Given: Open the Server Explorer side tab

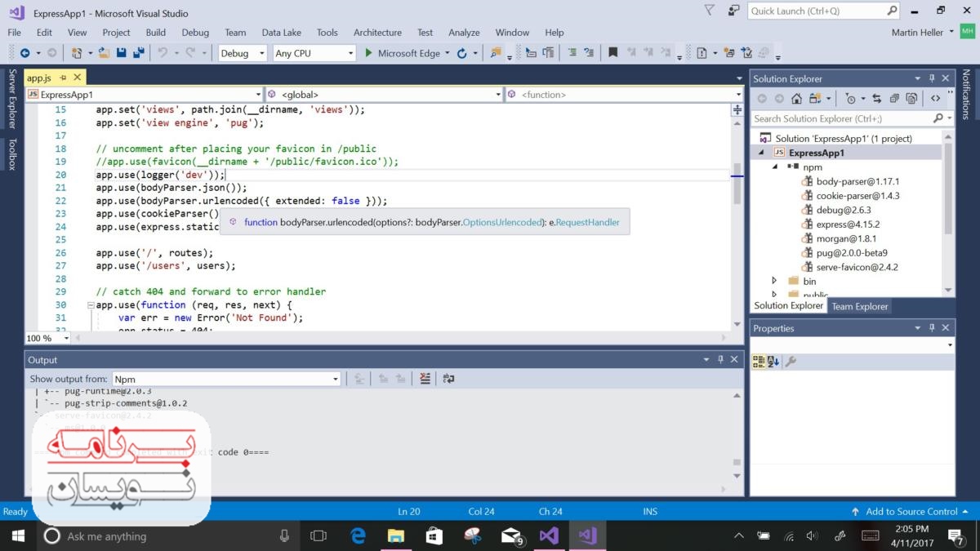Looking at the screenshot, I should tap(12, 99).
